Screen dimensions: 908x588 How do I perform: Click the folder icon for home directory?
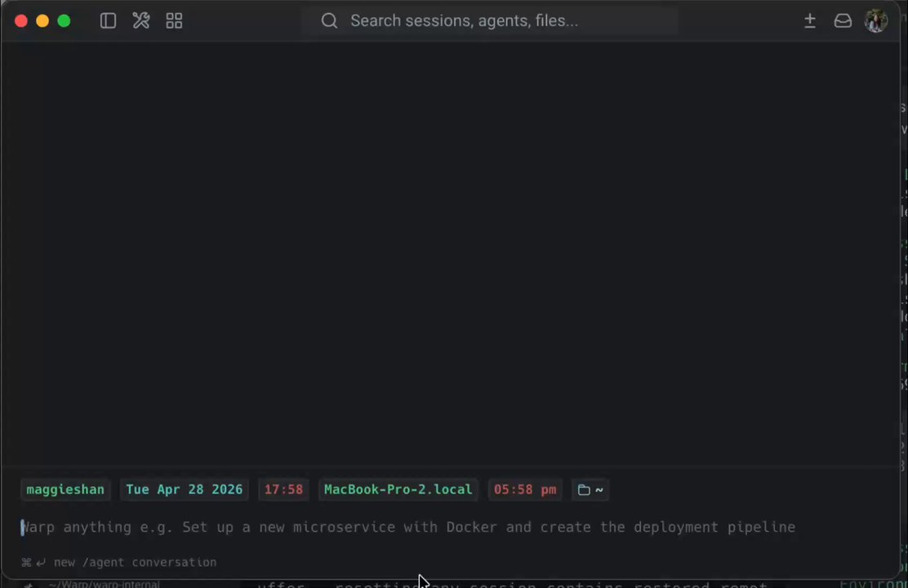(584, 490)
